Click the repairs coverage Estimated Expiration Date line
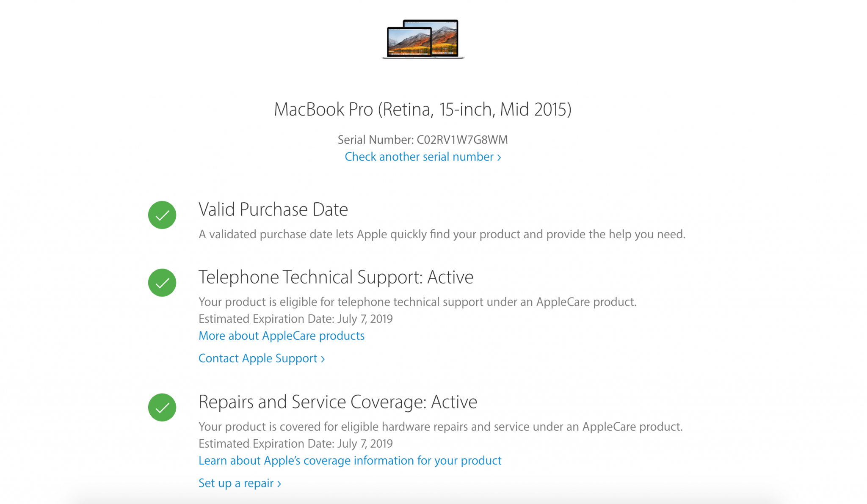The image size is (867, 504). tap(295, 443)
